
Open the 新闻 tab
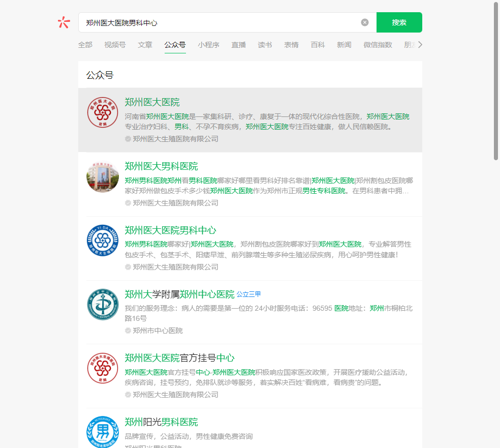(x=345, y=45)
